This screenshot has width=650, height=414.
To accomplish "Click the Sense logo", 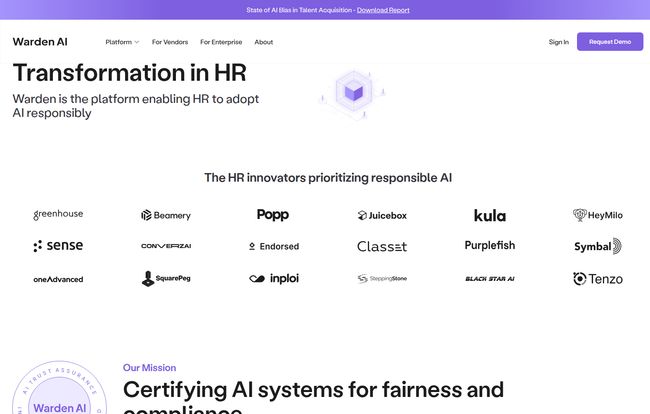I will click(58, 246).
